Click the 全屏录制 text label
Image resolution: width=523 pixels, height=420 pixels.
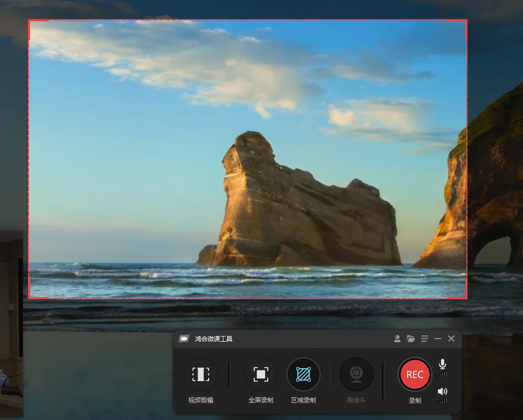pos(260,400)
